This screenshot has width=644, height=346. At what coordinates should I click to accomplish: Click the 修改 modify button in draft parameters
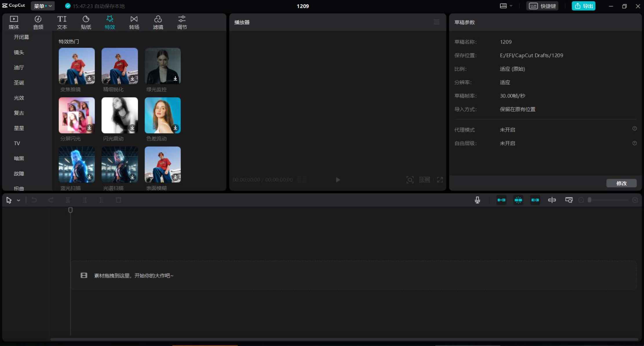pyautogui.click(x=621, y=183)
